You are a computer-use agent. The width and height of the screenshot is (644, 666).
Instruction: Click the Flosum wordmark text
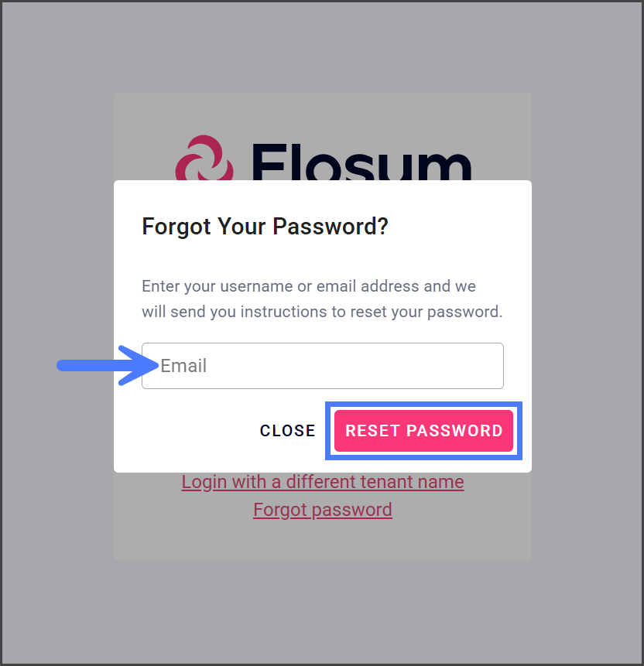coord(361,163)
